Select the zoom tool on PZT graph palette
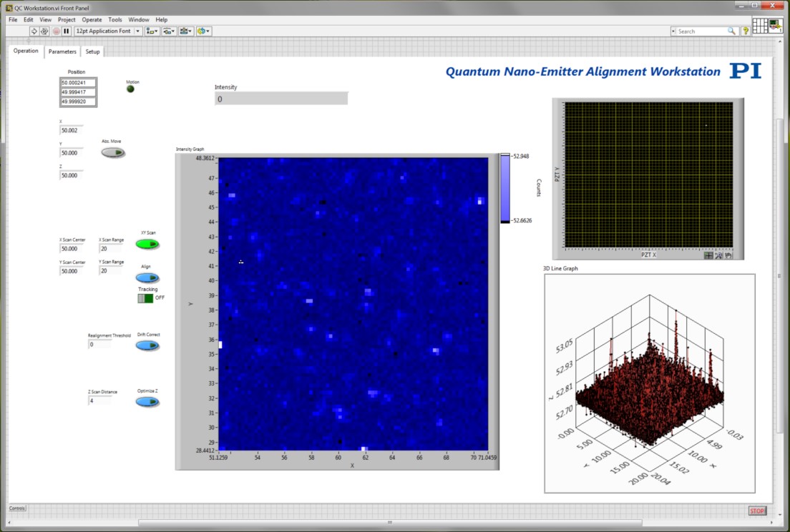Screen dimensions: 790x532 point(718,255)
